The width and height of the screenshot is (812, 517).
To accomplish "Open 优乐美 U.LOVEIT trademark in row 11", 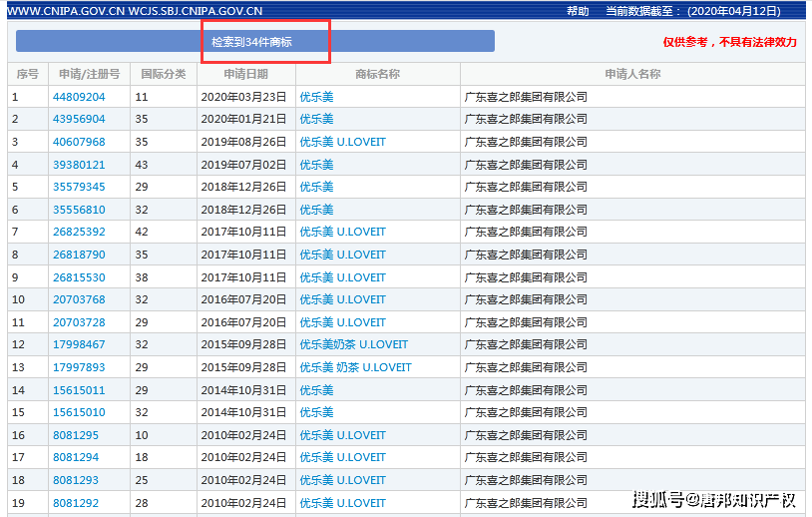I will click(342, 322).
